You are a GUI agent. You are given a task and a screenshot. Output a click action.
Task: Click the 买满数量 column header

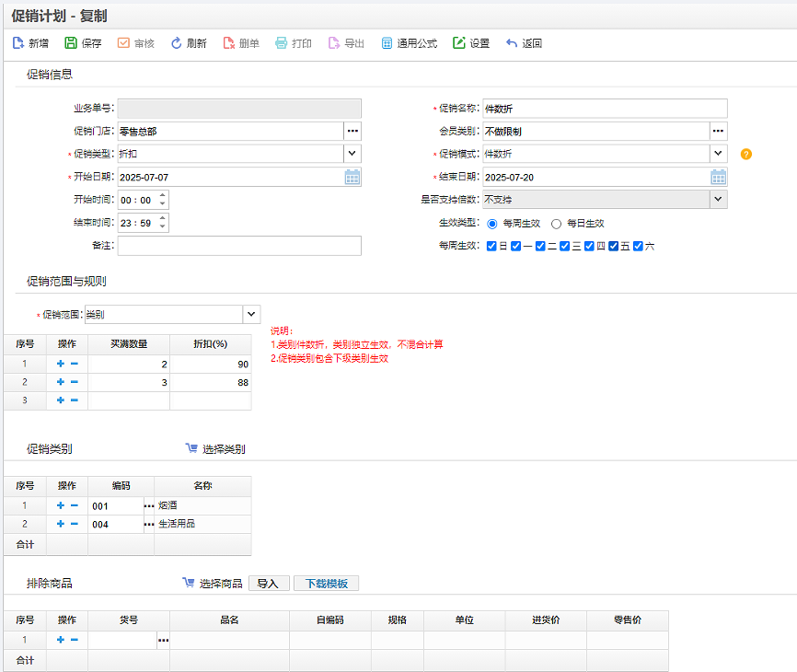pos(129,344)
